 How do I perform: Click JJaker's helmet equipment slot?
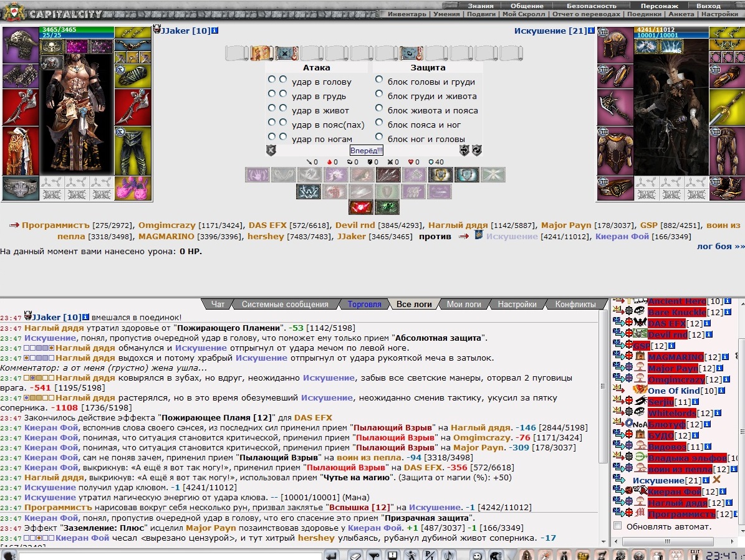click(21, 45)
